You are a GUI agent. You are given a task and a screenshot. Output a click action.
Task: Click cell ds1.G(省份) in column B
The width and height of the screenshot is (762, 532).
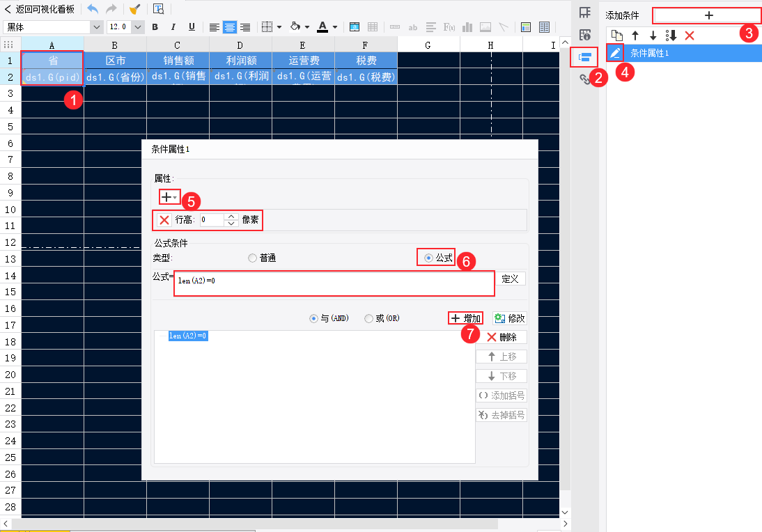coord(115,77)
